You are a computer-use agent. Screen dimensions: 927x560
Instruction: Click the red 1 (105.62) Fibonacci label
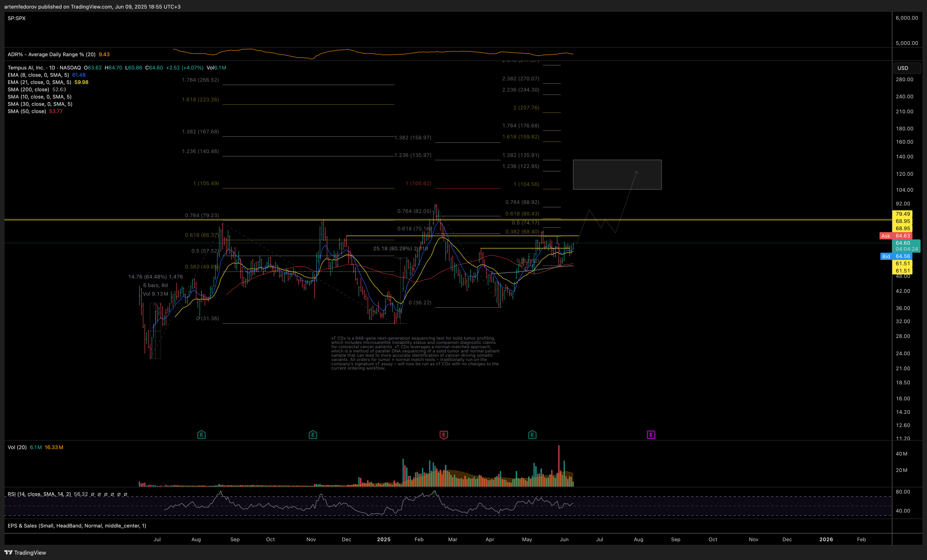418,183
